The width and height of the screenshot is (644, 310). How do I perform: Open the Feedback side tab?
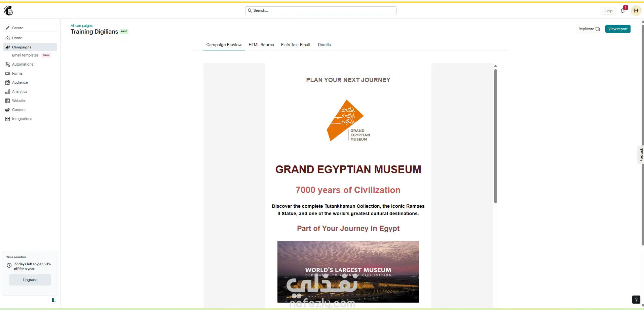click(641, 155)
